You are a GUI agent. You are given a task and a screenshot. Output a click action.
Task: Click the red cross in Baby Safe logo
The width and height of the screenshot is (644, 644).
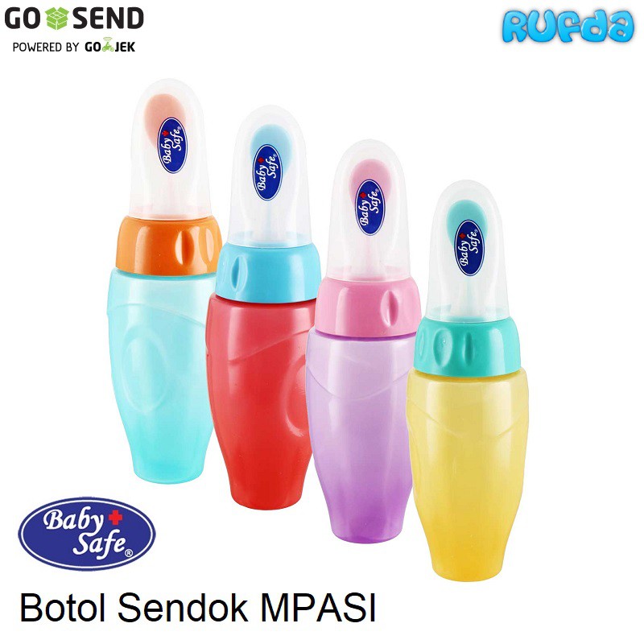pos(115,518)
